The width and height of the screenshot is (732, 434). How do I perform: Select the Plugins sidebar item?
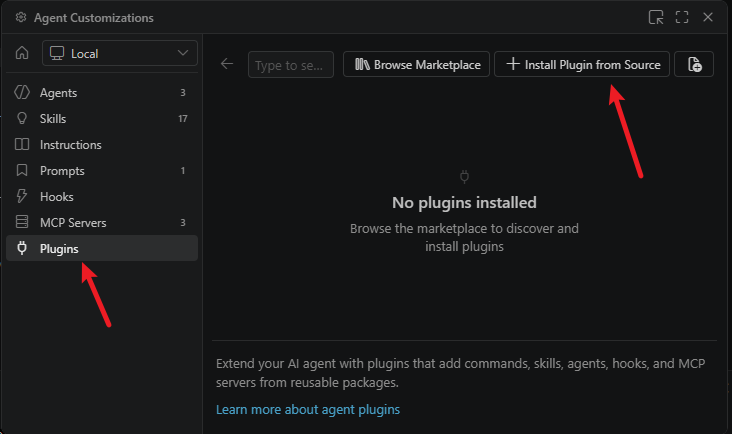[x=102, y=248]
